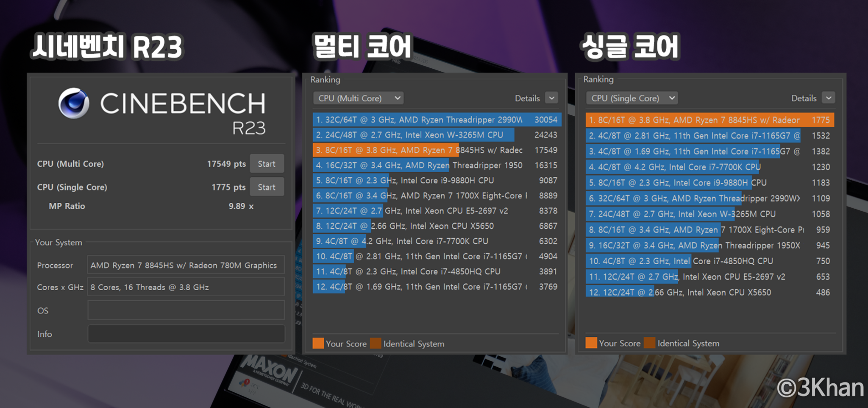Select Core i7-7700K row scoring 1230

tap(710, 167)
